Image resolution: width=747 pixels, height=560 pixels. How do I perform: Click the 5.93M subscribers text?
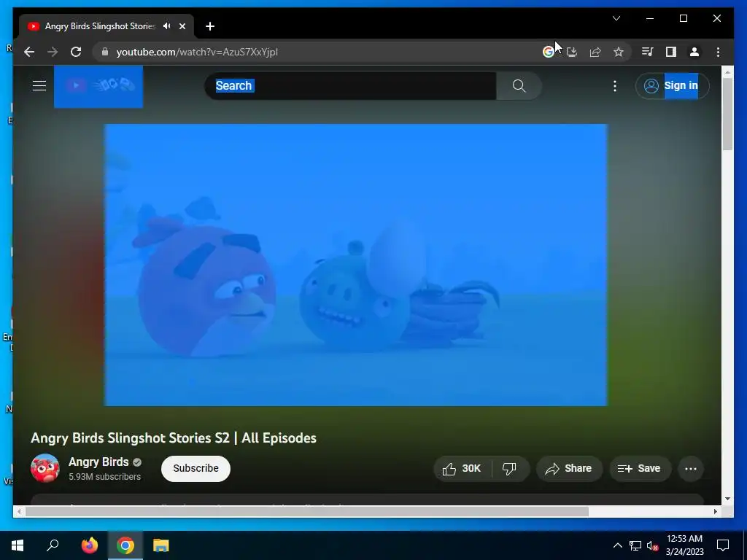(x=105, y=477)
